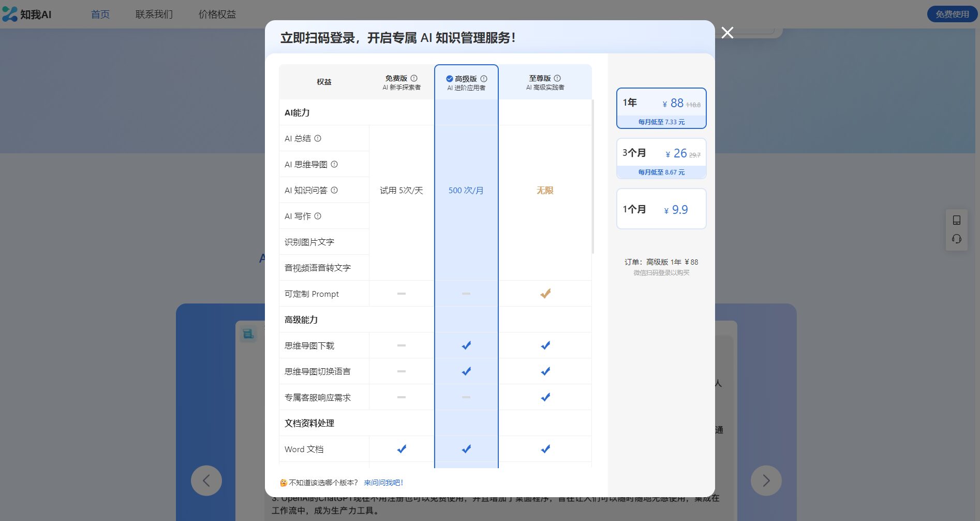Select the 1个月 ¥9.9 pricing plan
This screenshot has width=980, height=521.
pyautogui.click(x=661, y=209)
